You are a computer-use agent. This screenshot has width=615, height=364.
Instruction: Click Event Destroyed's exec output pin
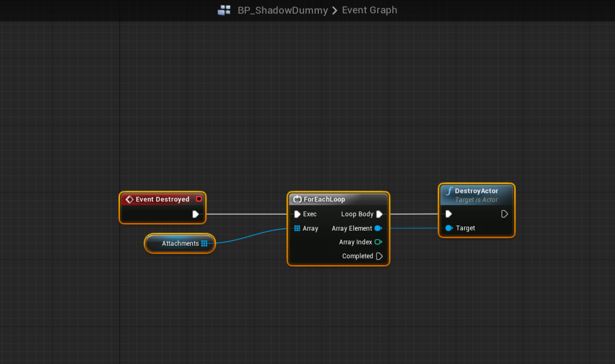point(196,214)
